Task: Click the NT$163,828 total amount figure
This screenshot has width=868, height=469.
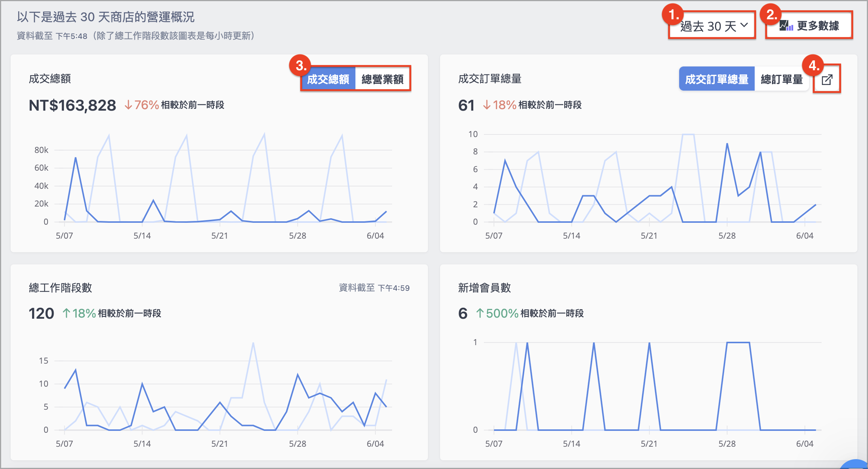Action: (x=72, y=105)
